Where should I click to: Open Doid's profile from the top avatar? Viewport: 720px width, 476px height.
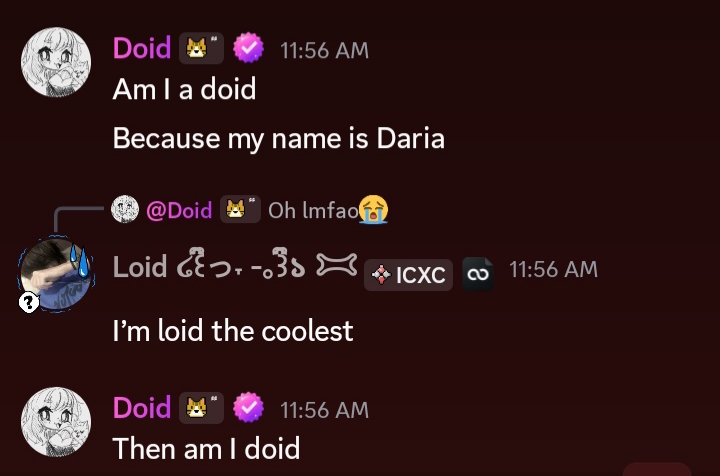56,62
